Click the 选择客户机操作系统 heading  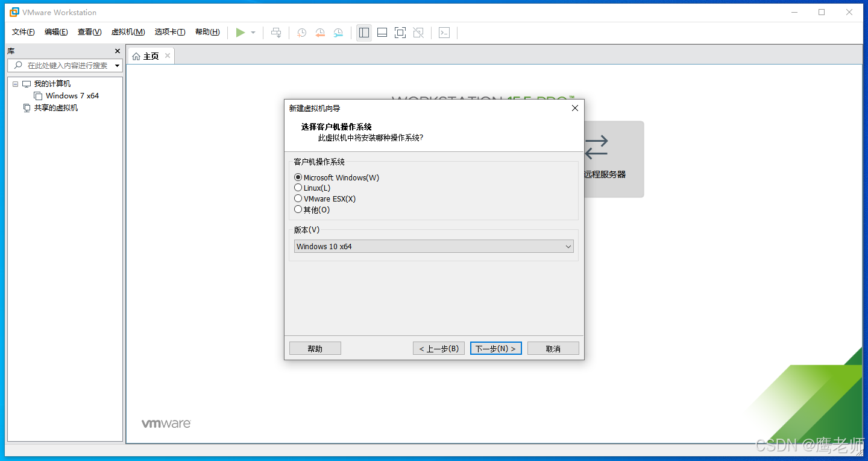coord(336,127)
